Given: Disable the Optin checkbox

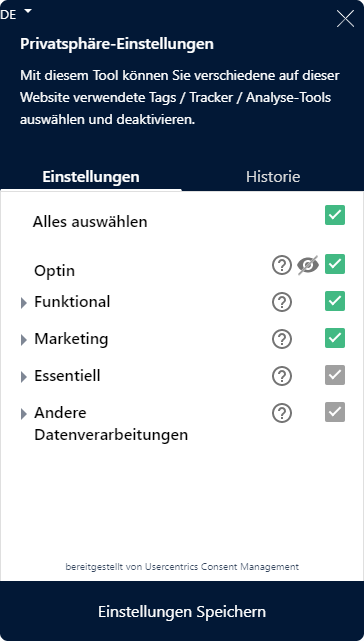Looking at the screenshot, I should click(335, 264).
